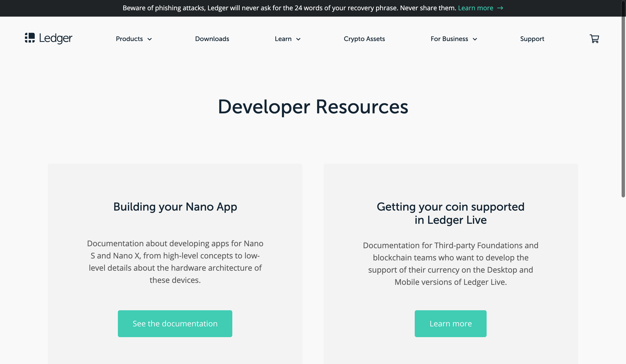The image size is (626, 364).
Task: Go to the Support page
Action: click(x=532, y=39)
